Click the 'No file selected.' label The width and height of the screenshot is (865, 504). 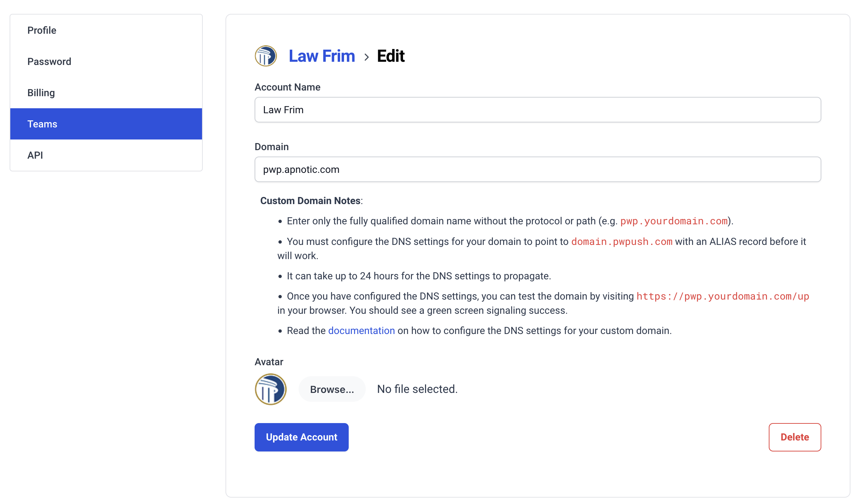[x=417, y=389]
